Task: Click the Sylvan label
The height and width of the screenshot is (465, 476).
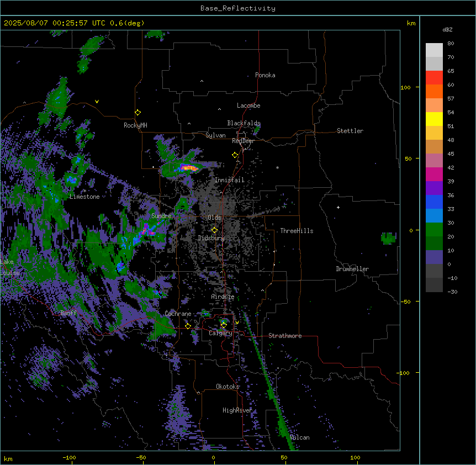Action: [x=215, y=135]
